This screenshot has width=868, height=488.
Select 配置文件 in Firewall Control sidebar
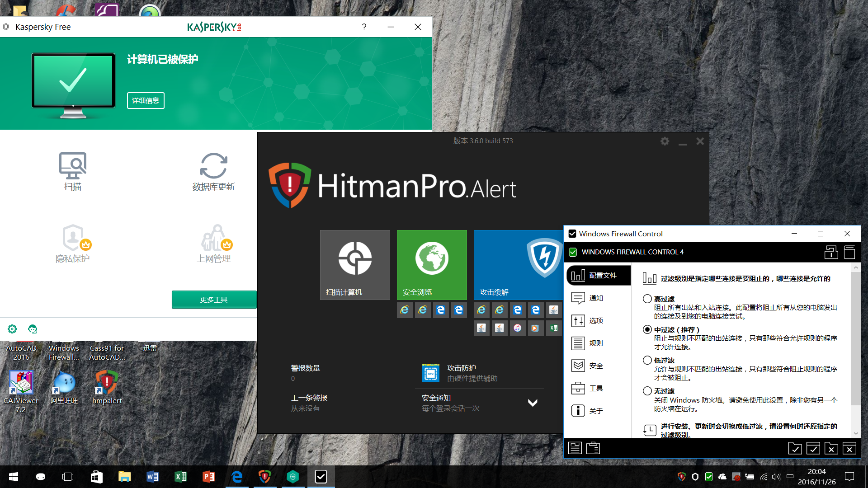[599, 276]
